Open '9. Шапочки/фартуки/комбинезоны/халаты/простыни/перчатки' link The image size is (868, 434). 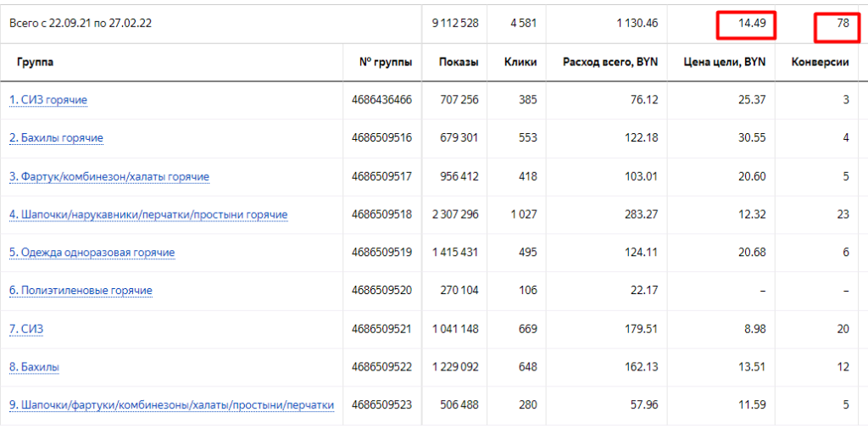click(x=171, y=405)
